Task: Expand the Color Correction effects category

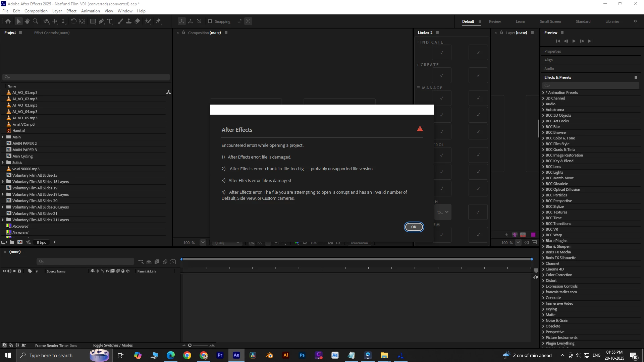Action: point(543,275)
